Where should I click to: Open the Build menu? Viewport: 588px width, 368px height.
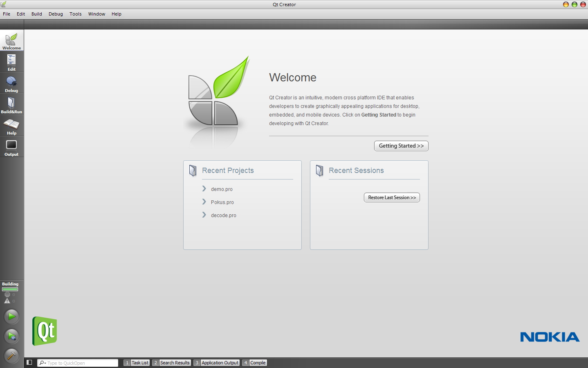click(x=37, y=14)
